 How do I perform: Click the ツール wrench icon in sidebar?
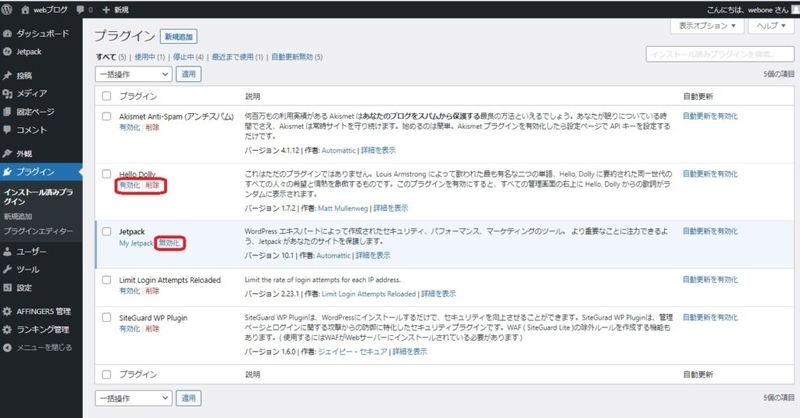pyautogui.click(x=7, y=269)
